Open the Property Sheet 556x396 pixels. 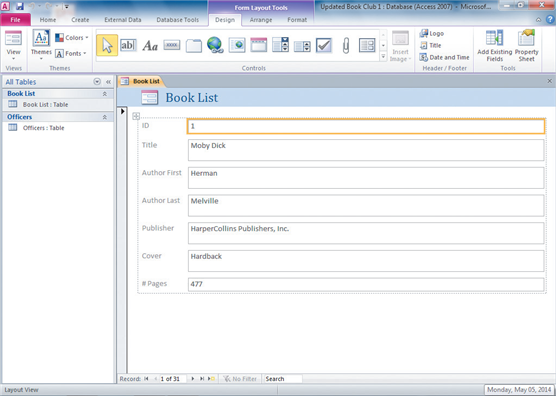[x=527, y=46]
